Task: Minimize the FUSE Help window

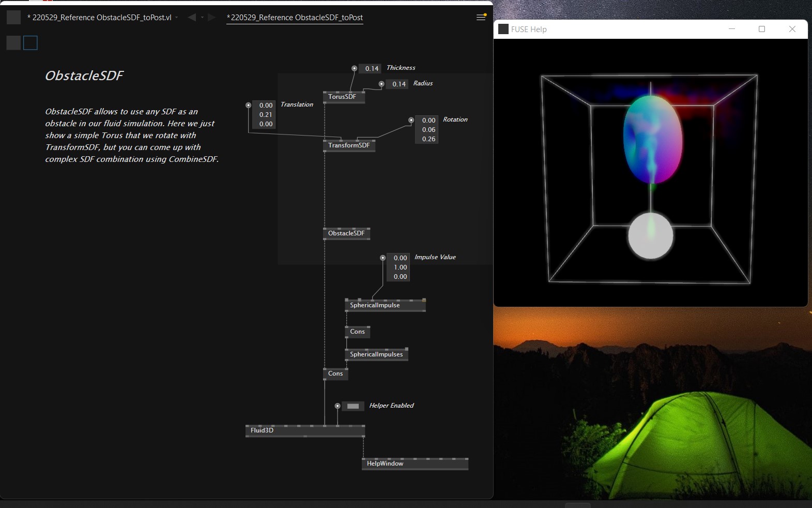Action: [x=732, y=29]
